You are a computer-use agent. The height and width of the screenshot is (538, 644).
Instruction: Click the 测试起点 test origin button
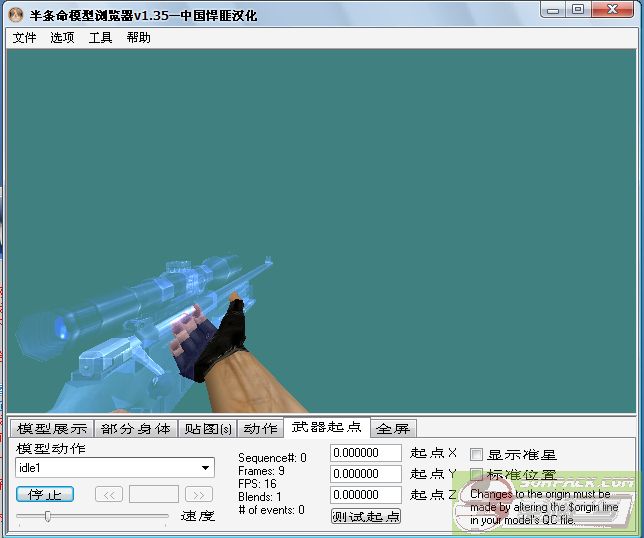point(365,516)
